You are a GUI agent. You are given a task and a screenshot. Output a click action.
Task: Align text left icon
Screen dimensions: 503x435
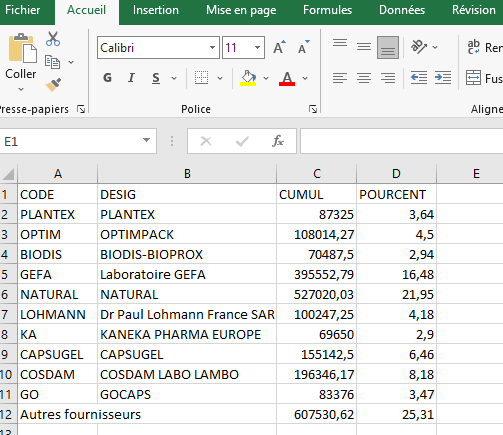(x=340, y=78)
